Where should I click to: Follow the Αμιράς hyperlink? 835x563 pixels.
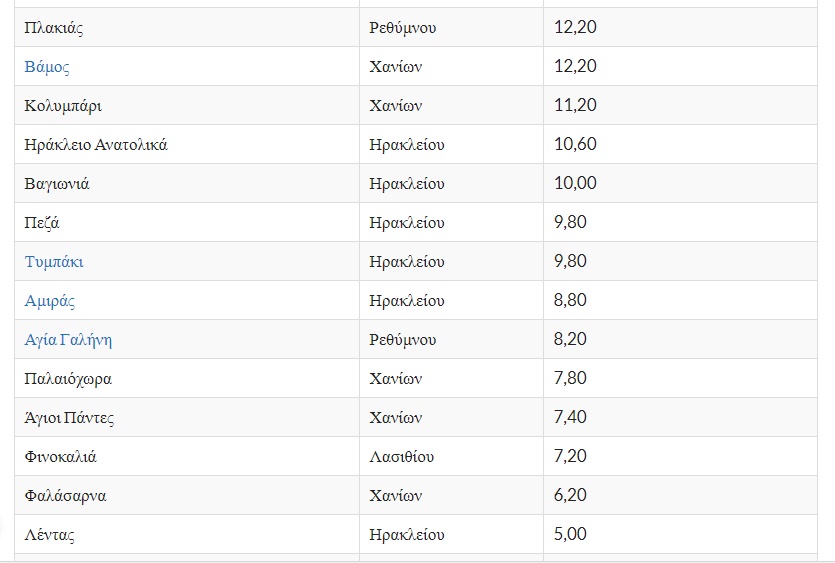pos(50,301)
